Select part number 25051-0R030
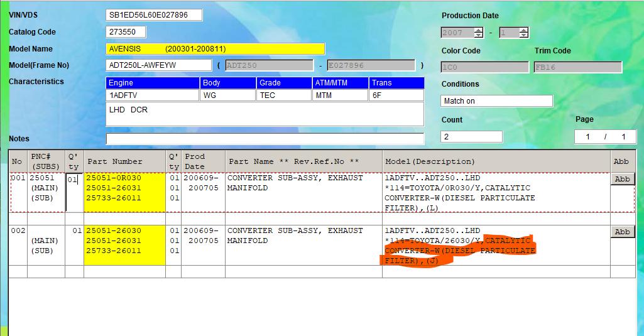The image size is (644, 336). (114, 178)
